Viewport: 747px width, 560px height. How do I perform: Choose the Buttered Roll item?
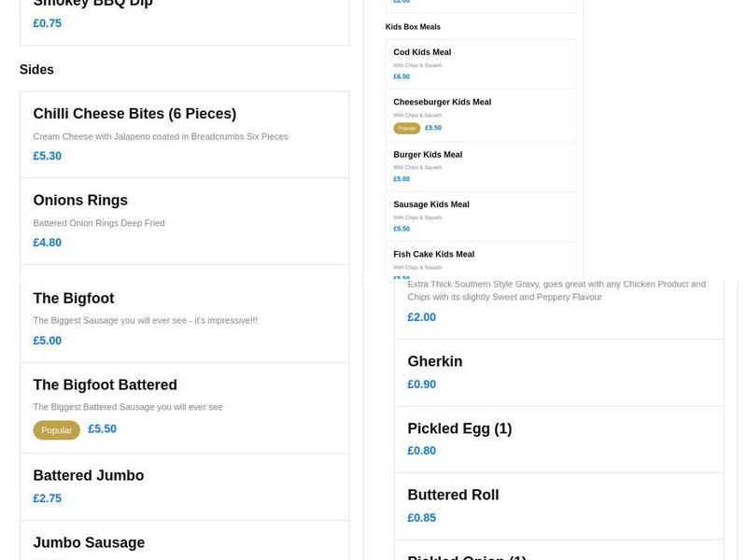(x=453, y=496)
